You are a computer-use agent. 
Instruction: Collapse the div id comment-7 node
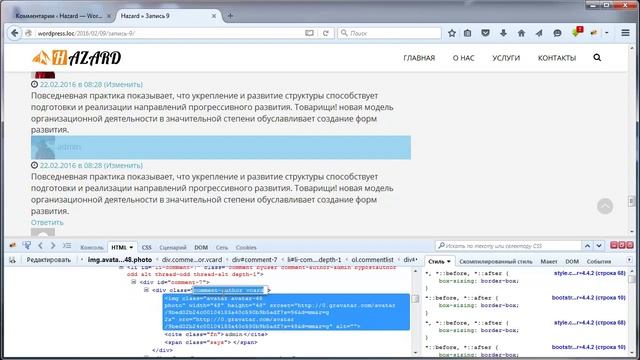click(133, 282)
